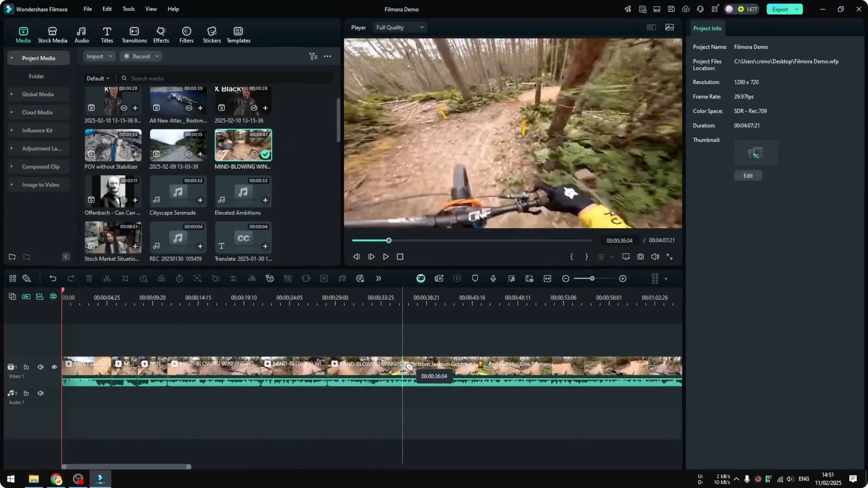Hide the Video 1 track with eye toggle
Image resolution: width=868 pixels, height=488 pixels.
tap(54, 367)
